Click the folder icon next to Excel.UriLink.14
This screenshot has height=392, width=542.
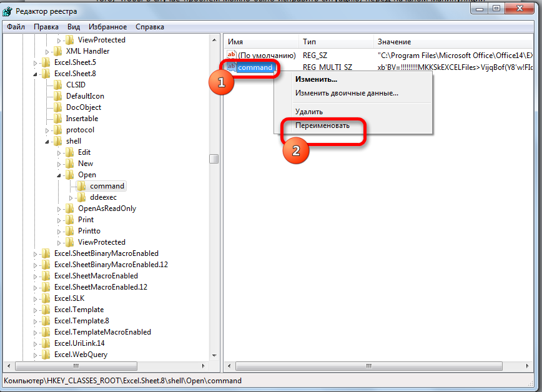[x=46, y=343]
